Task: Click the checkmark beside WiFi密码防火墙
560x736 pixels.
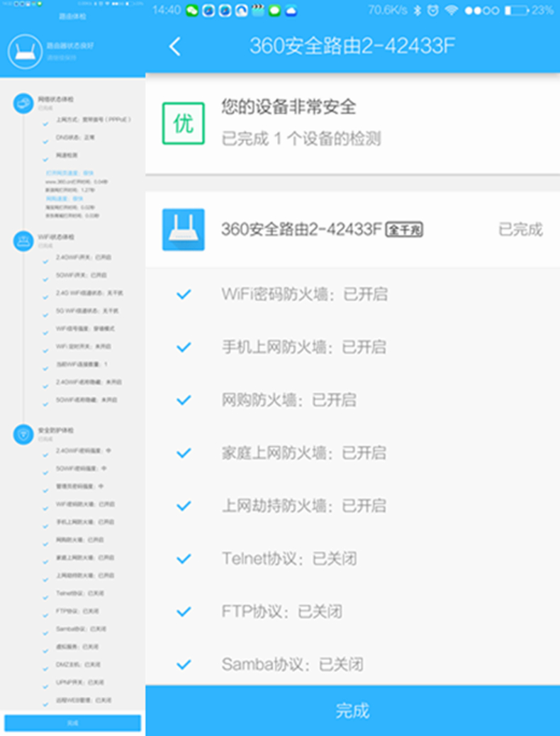Action: (184, 294)
